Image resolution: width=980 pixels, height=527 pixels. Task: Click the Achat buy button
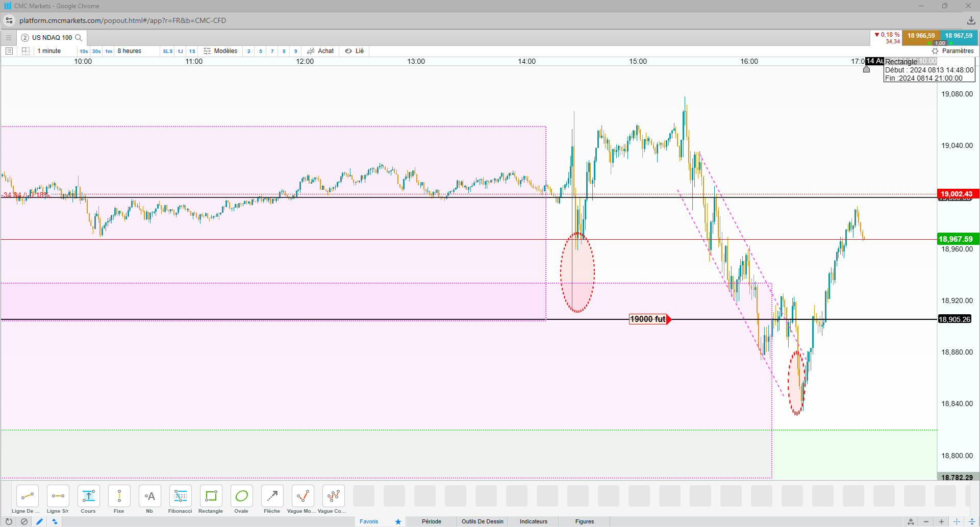[x=320, y=51]
